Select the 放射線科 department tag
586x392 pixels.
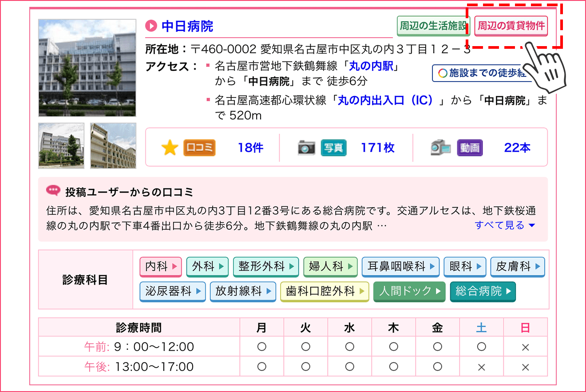pyautogui.click(x=243, y=292)
